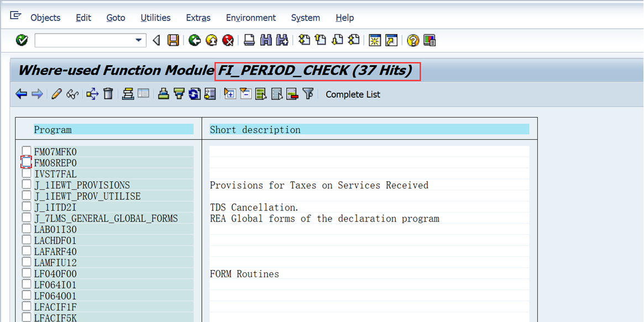Open the command field dropdown arrow
644x322 pixels.
coord(138,40)
